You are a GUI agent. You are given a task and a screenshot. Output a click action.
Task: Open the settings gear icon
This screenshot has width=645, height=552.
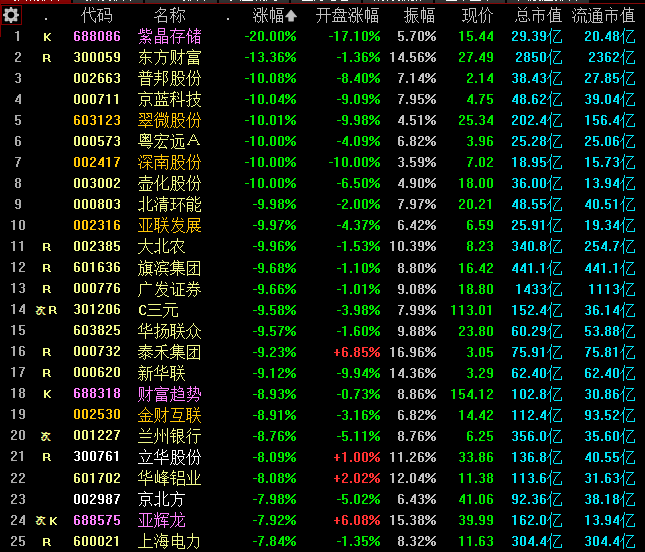(x=11, y=16)
